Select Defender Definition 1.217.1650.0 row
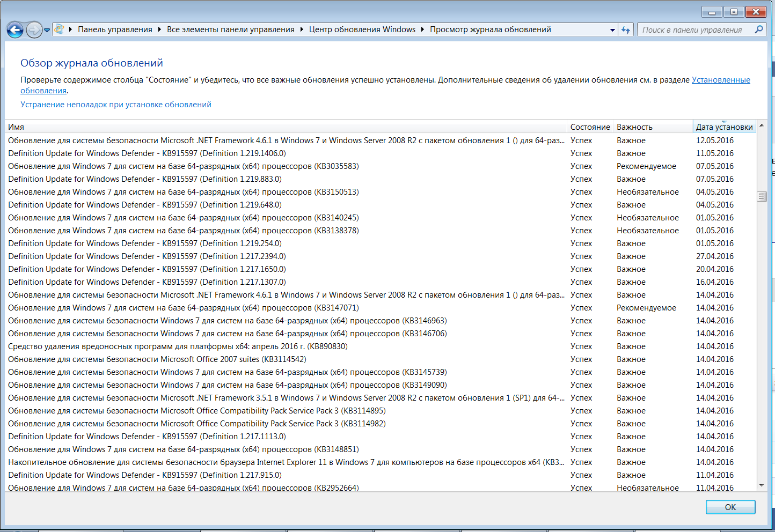 click(381, 269)
